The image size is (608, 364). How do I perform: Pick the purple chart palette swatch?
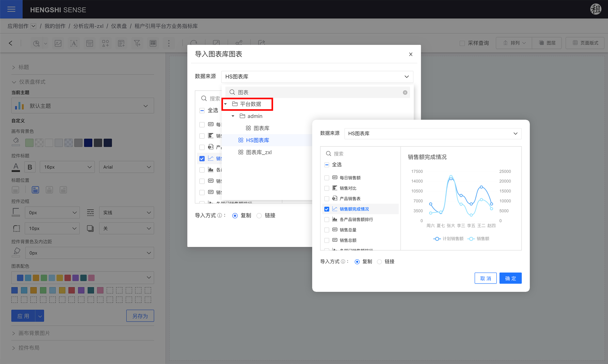(81, 290)
